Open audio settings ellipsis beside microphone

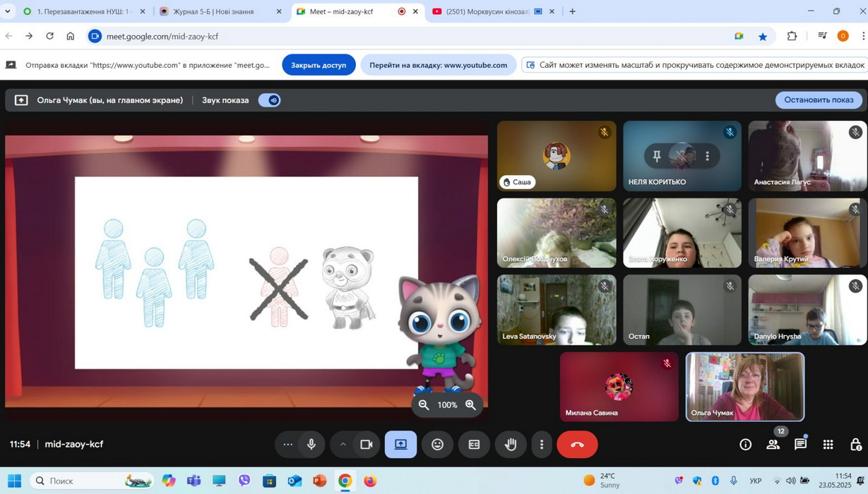tap(287, 445)
